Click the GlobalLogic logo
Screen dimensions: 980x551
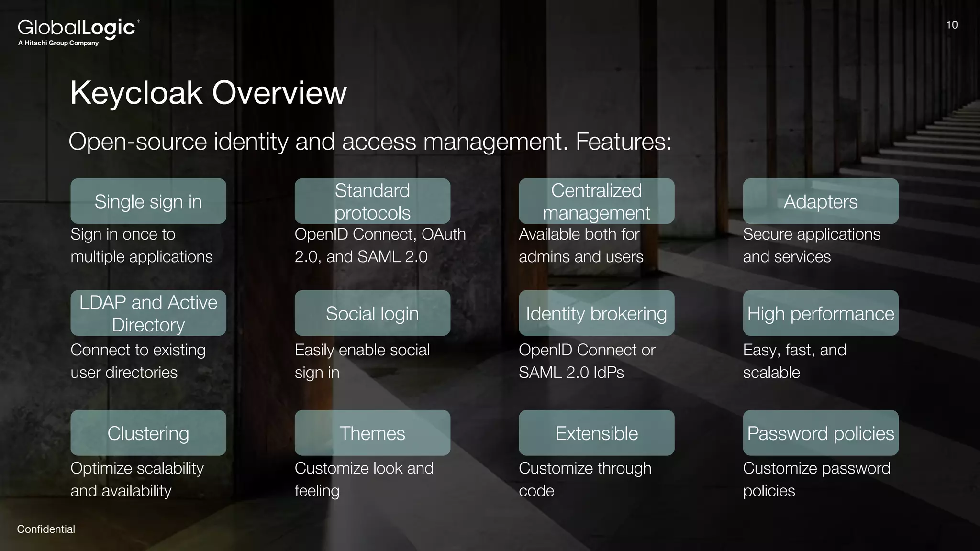(x=78, y=32)
